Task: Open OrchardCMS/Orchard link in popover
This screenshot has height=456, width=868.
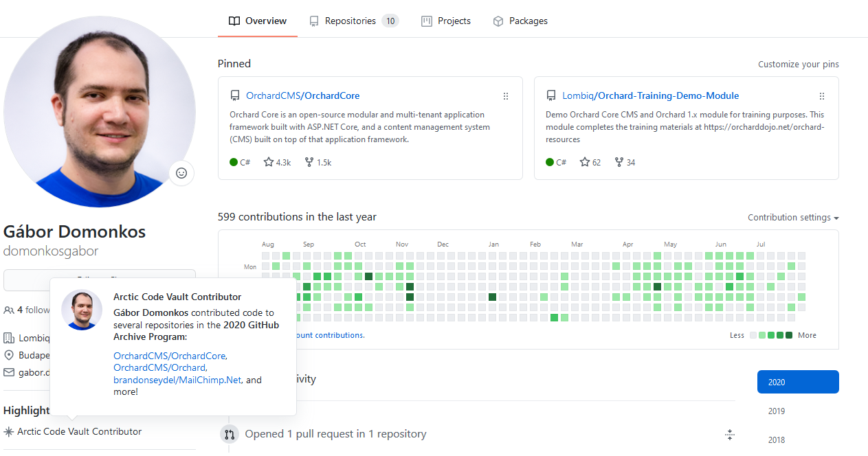Action: point(159,367)
